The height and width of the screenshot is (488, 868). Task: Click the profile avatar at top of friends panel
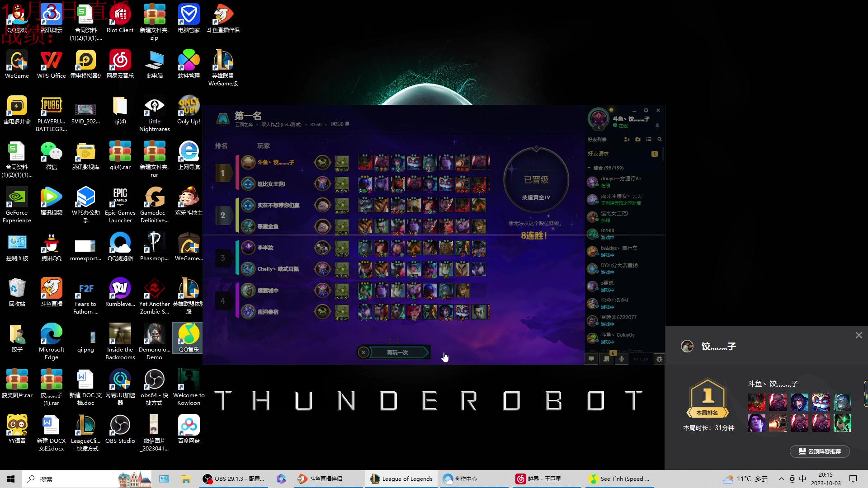pos(599,119)
